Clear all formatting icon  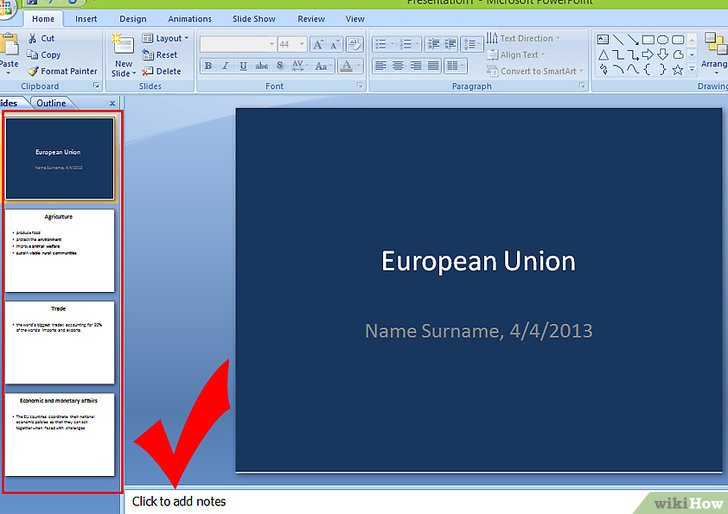point(355,45)
